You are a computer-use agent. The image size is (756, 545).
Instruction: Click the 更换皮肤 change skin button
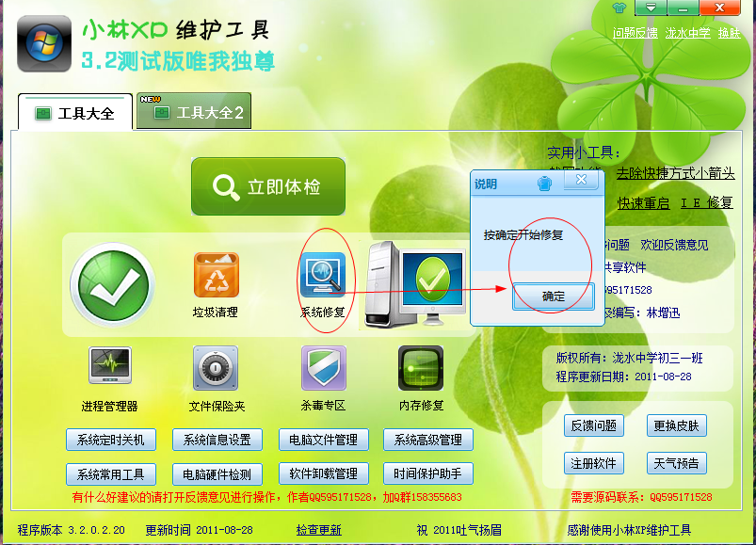(x=676, y=425)
